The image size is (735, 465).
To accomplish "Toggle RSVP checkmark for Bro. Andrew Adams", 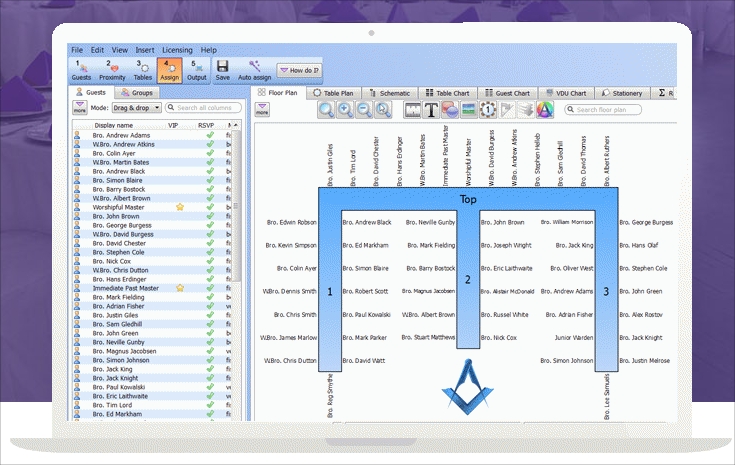I will click(x=210, y=134).
